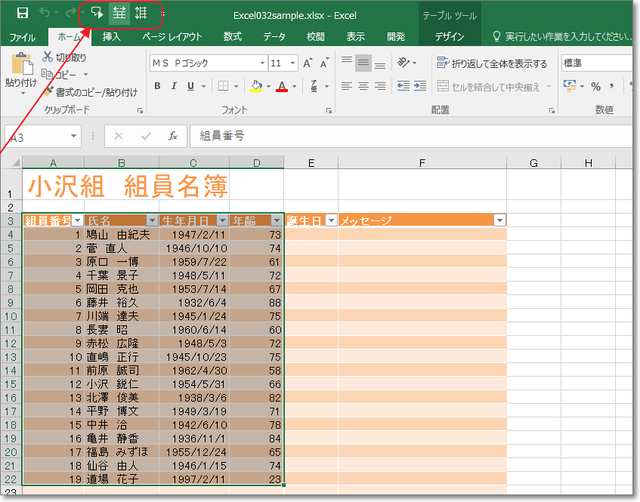640x502 pixels.
Task: Click the Cut (切り取り) scissors icon
Action: click(47, 59)
